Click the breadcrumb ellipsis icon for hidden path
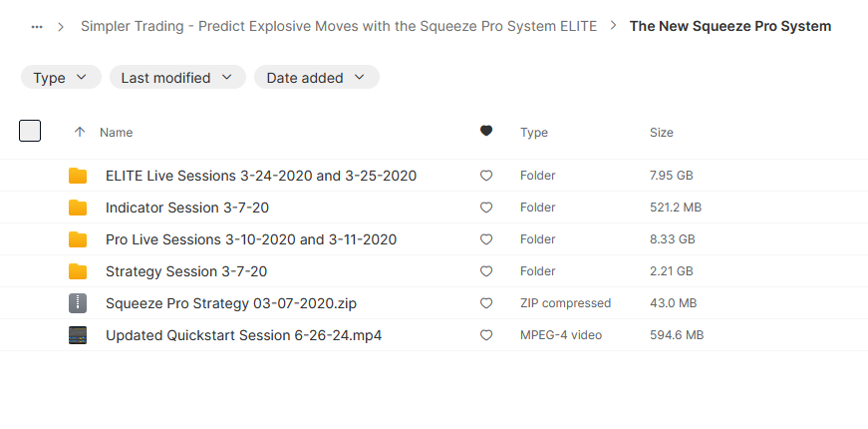Viewport: 868px width, 429px height. coord(37,27)
